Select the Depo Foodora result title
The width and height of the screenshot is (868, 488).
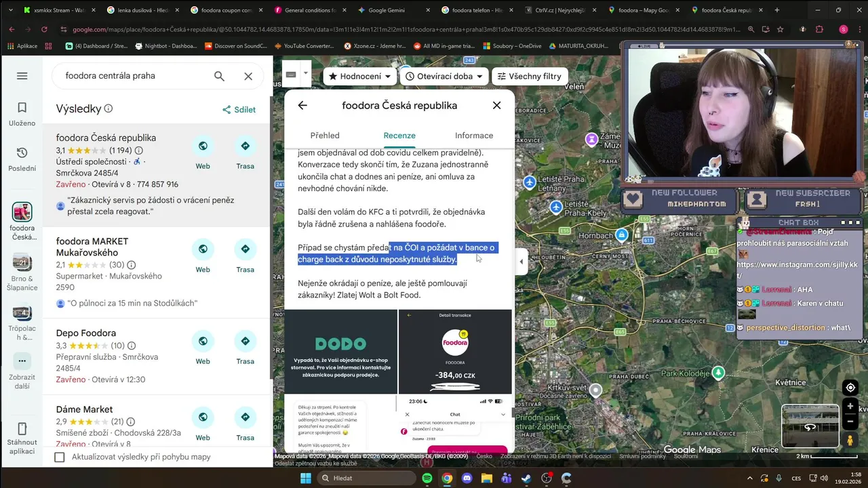[x=86, y=333]
